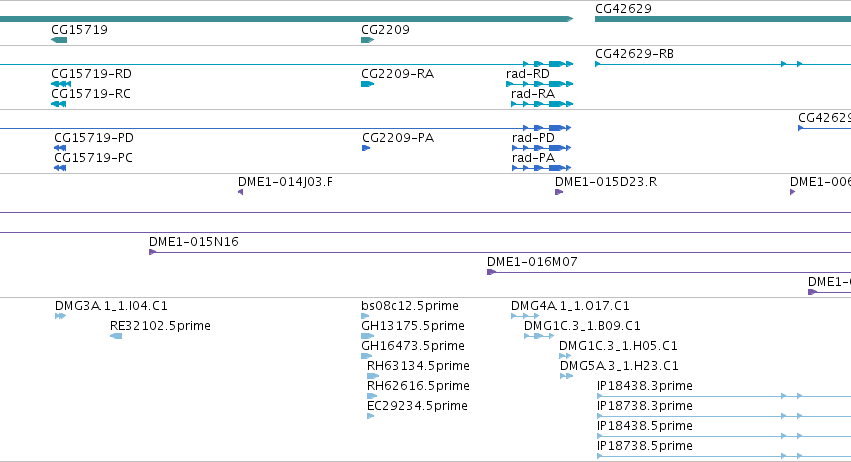This screenshot has height=462, width=851.
Task: Click the DME1-016M07 clone start marker
Action: [491, 272]
